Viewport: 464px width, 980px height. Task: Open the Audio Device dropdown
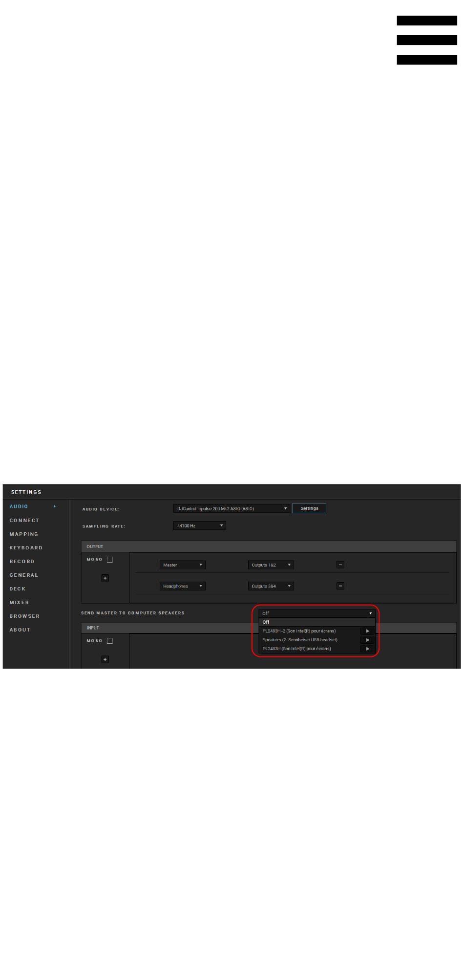[232, 509]
